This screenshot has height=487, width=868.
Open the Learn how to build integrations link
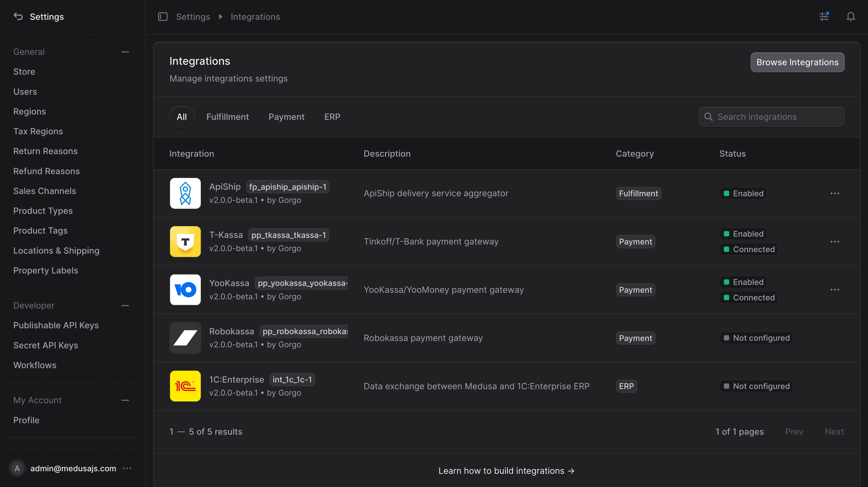[x=506, y=471]
